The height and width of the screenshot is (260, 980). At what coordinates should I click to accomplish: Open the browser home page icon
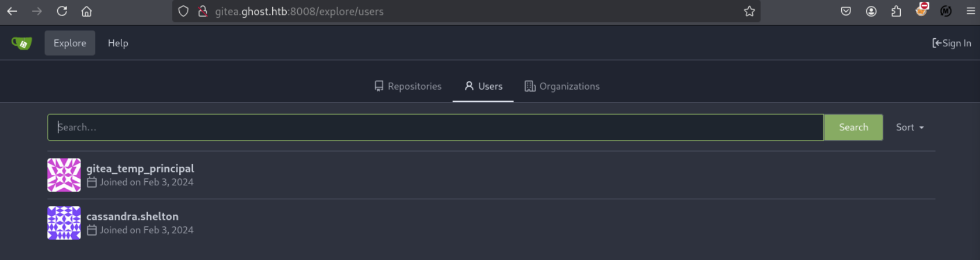tap(86, 11)
